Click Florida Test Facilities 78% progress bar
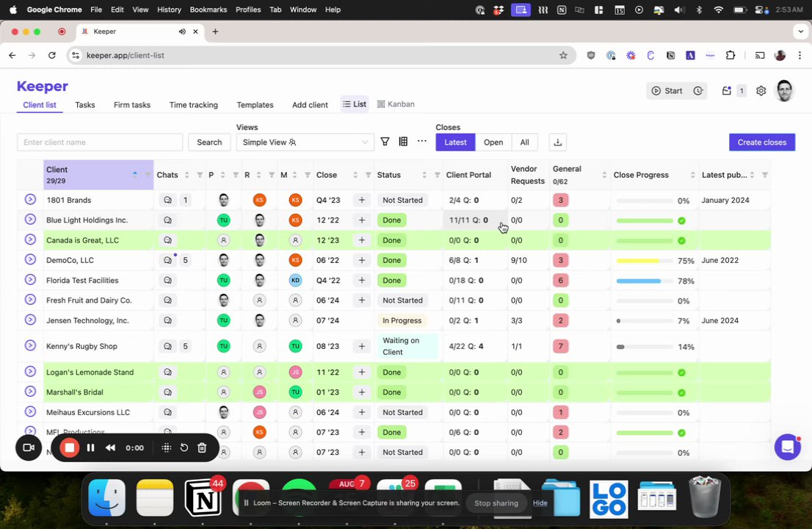Screen dimensions: 812x529 pos(644,281)
